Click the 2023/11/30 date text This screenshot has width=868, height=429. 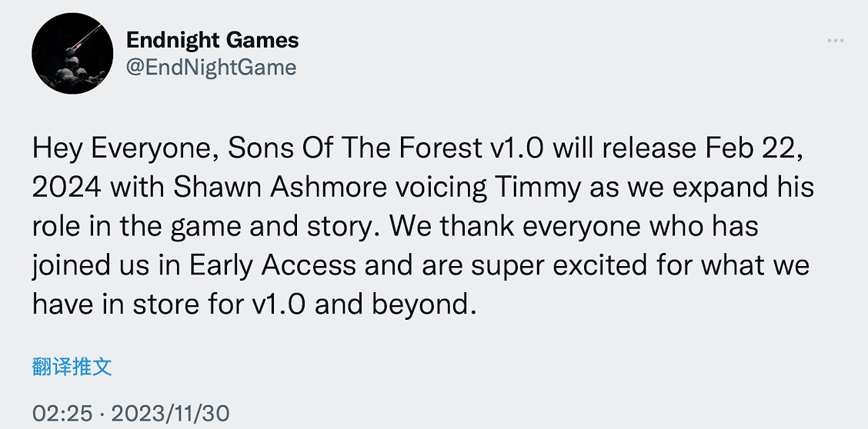[170, 414]
